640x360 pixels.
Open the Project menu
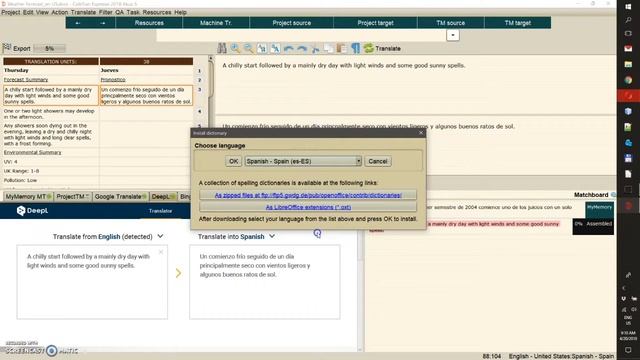[11, 12]
